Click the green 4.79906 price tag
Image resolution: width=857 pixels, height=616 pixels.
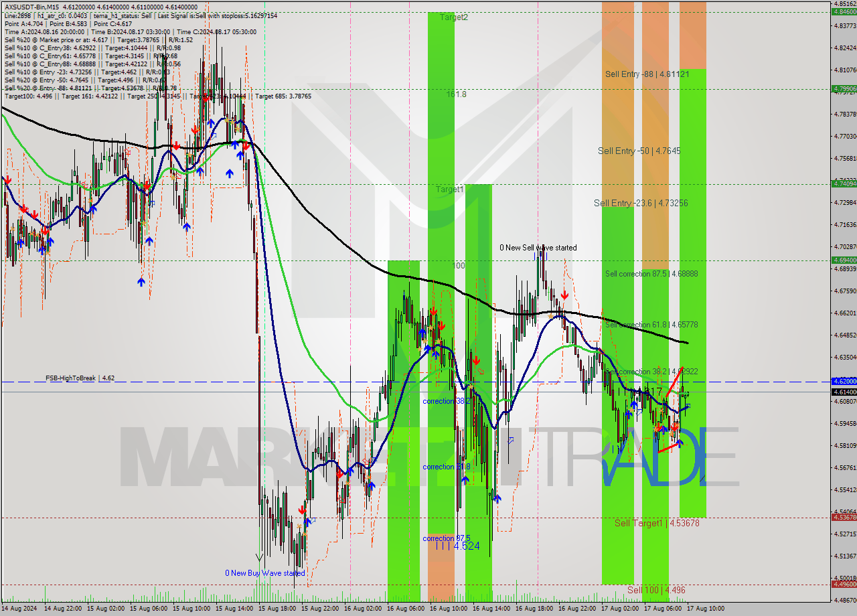pyautogui.click(x=844, y=88)
